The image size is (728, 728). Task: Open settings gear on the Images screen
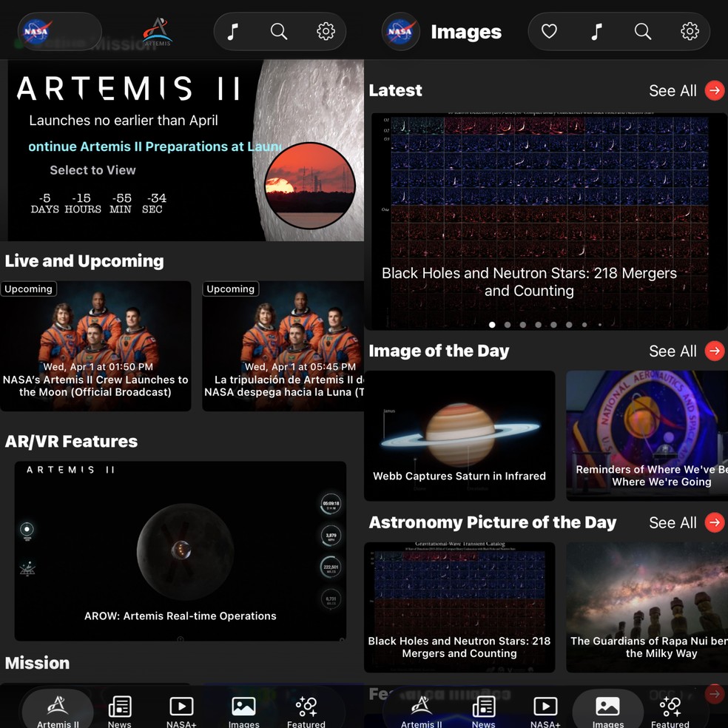690,31
